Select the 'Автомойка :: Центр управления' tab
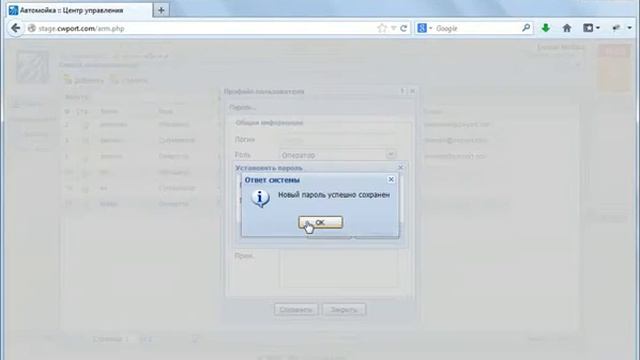This screenshot has width=640, height=360. pyautogui.click(x=78, y=10)
